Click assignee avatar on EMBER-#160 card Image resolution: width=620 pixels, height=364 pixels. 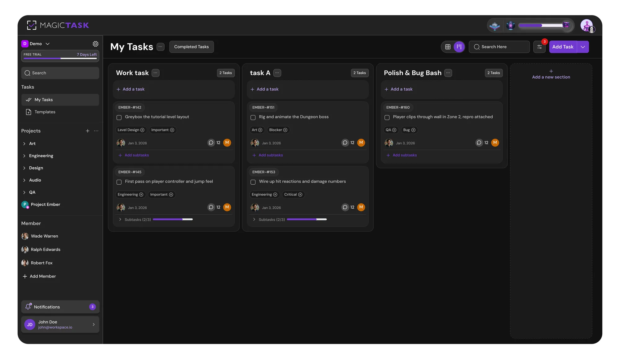(x=389, y=143)
